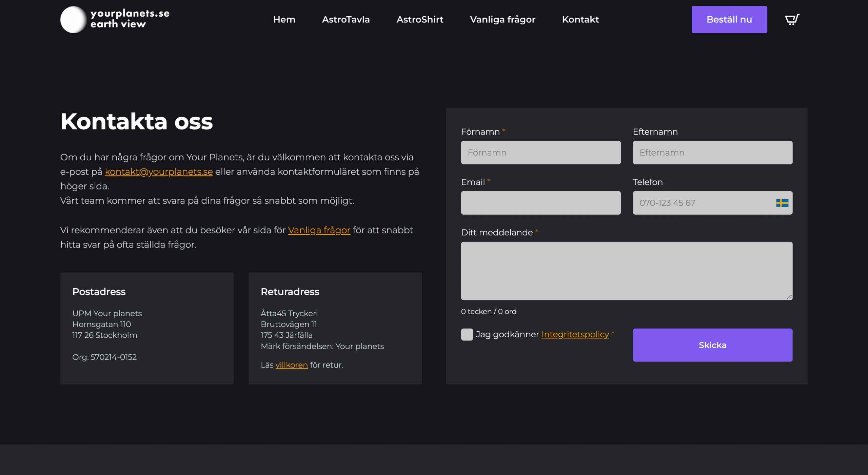This screenshot has height=475, width=868.
Task: Select the Org: 570214-0152 text
Action: click(x=104, y=357)
